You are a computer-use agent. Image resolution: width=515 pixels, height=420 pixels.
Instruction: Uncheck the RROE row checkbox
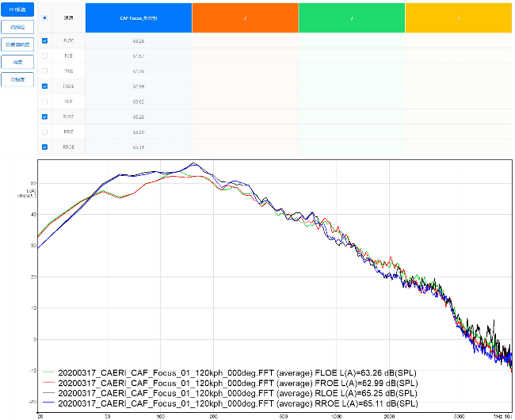pyautogui.click(x=44, y=147)
